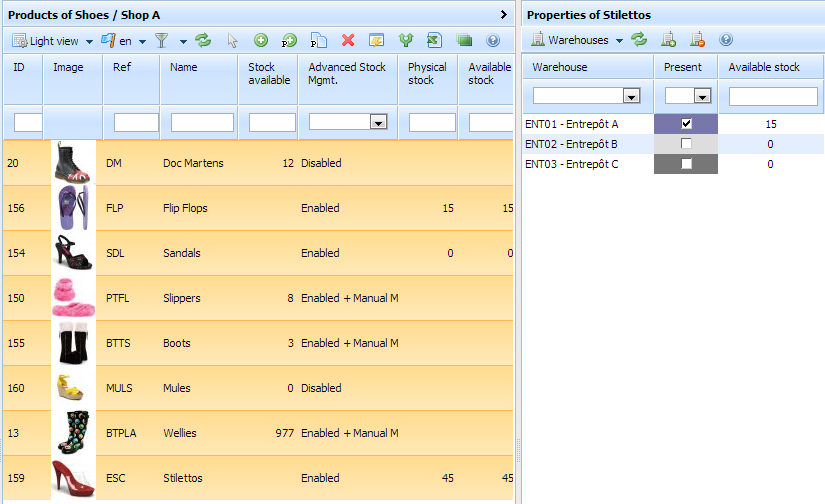Open Advanced Stock Mgmt. filter dropdown

378,122
